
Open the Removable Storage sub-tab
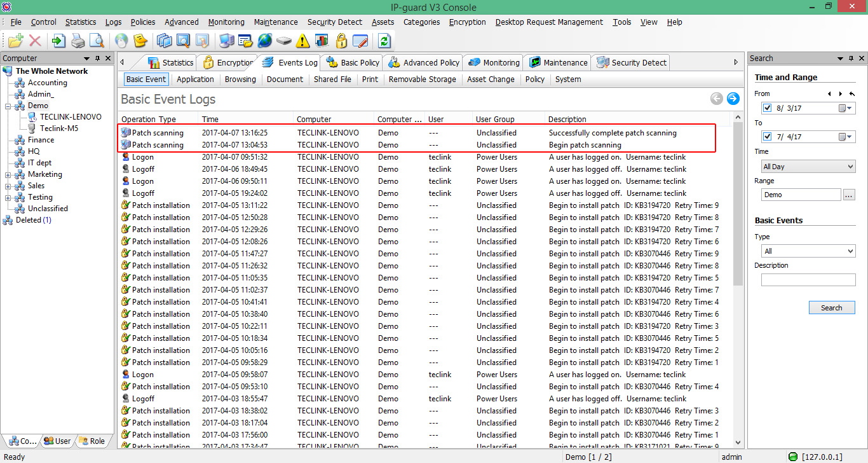coord(423,79)
